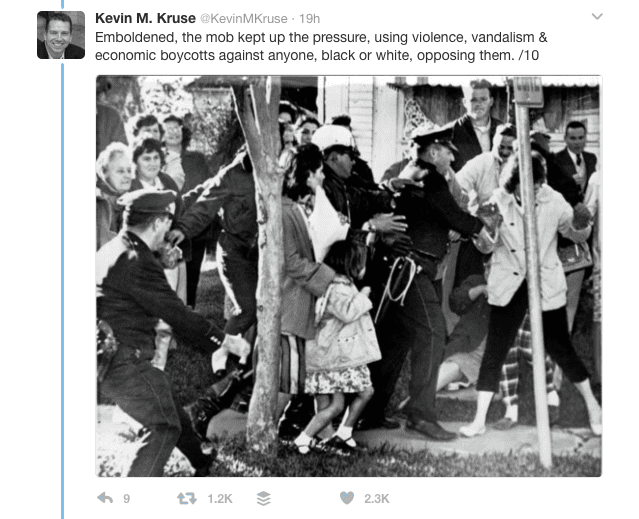Click the reply count 9
639x519 pixels.
point(126,499)
